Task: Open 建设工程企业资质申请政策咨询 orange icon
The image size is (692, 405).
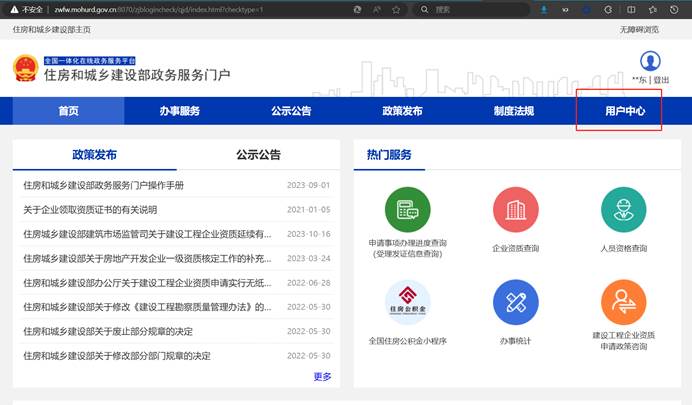Action: tap(624, 303)
